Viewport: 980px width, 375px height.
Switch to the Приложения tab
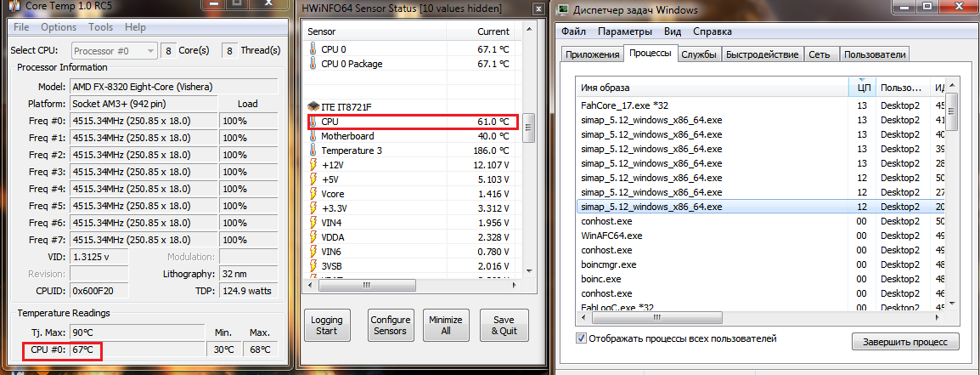pos(592,54)
